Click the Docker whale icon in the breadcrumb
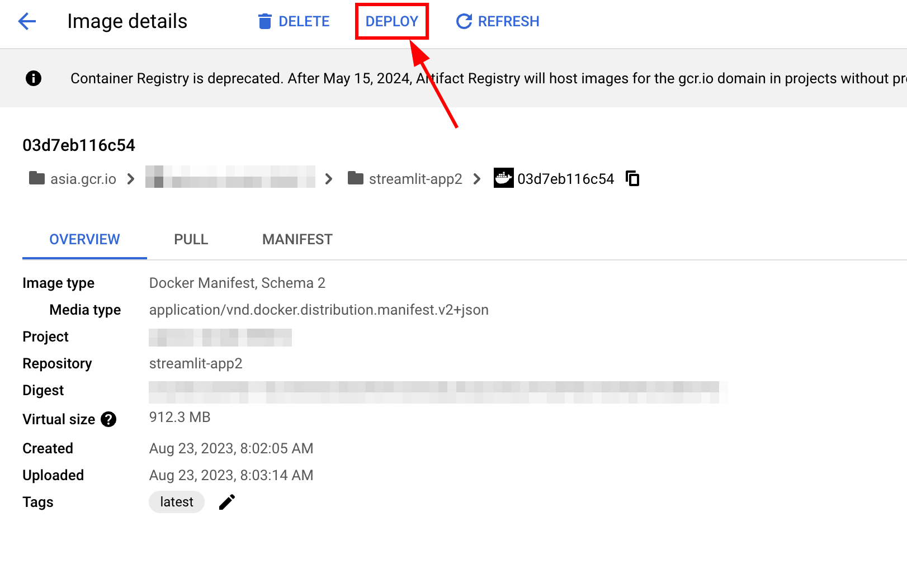907x588 pixels. (x=503, y=178)
